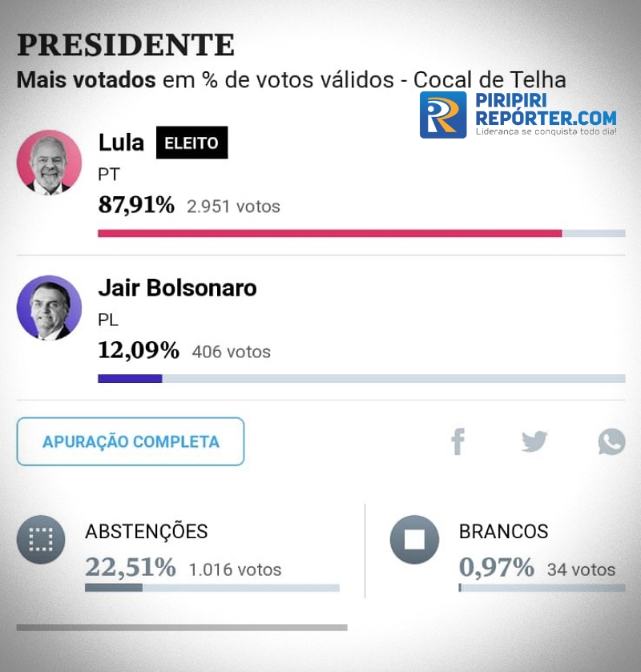Click the Presidente heading
Image resolution: width=641 pixels, height=672 pixels.
pyautogui.click(x=126, y=45)
